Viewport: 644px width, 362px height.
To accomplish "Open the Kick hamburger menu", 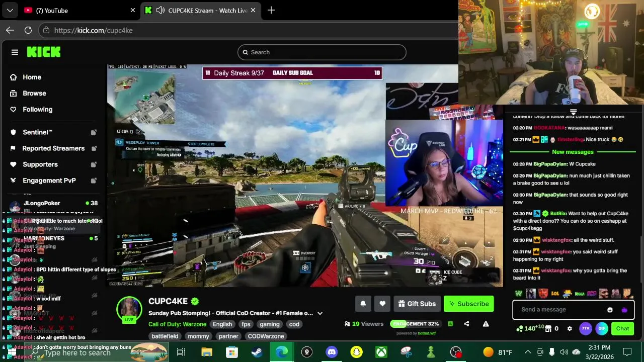I will 15,52.
